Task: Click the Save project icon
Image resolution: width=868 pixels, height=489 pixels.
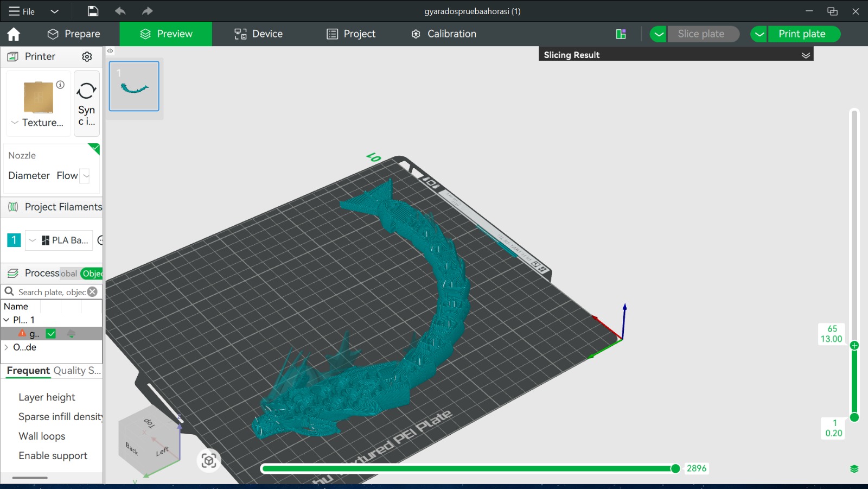Action: click(x=93, y=11)
